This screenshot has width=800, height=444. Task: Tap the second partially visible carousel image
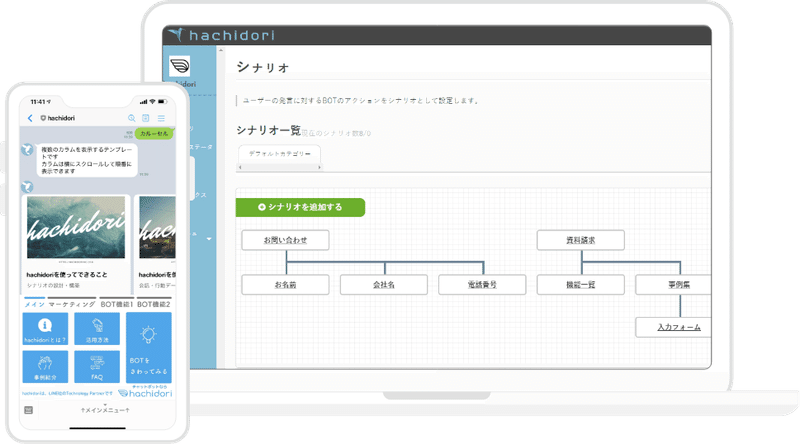point(157,227)
